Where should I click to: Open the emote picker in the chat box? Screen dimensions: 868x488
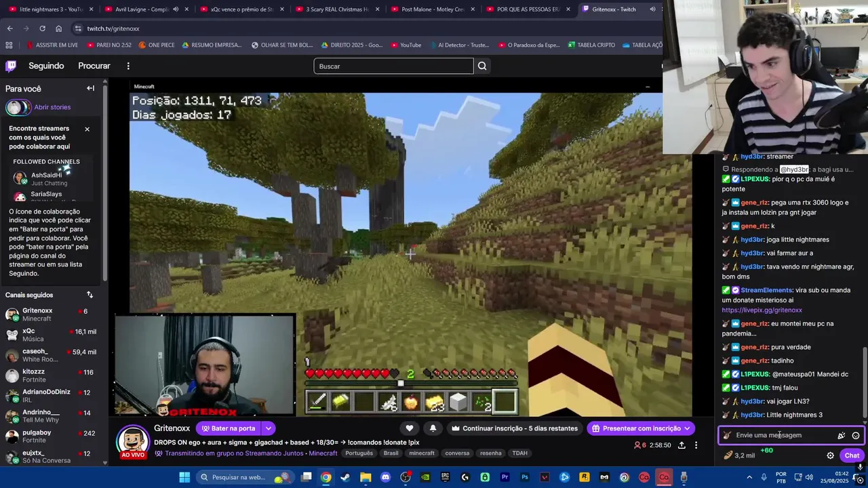point(856,435)
